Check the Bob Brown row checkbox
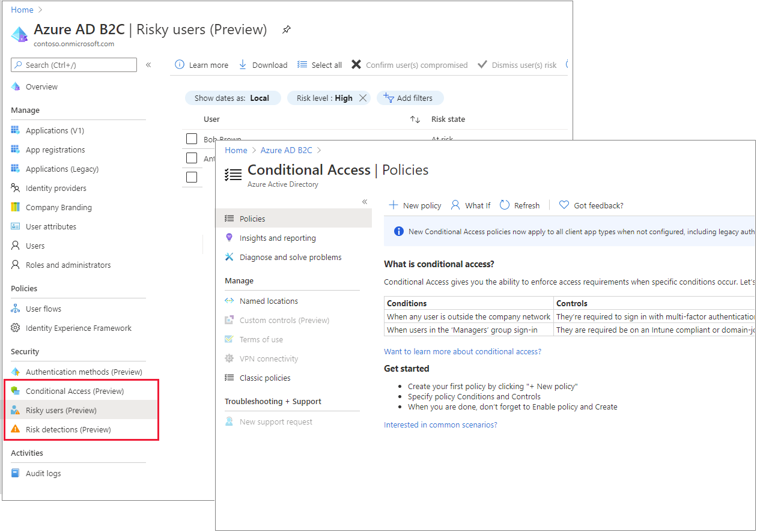Viewport: 757px width, 532px height. [x=192, y=139]
